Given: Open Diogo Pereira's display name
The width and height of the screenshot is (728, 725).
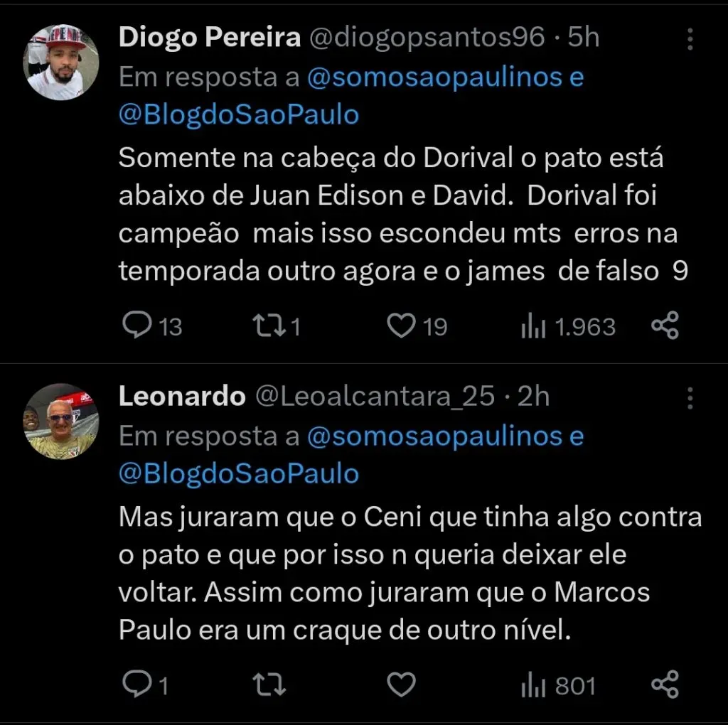Looking at the screenshot, I should 209,38.
